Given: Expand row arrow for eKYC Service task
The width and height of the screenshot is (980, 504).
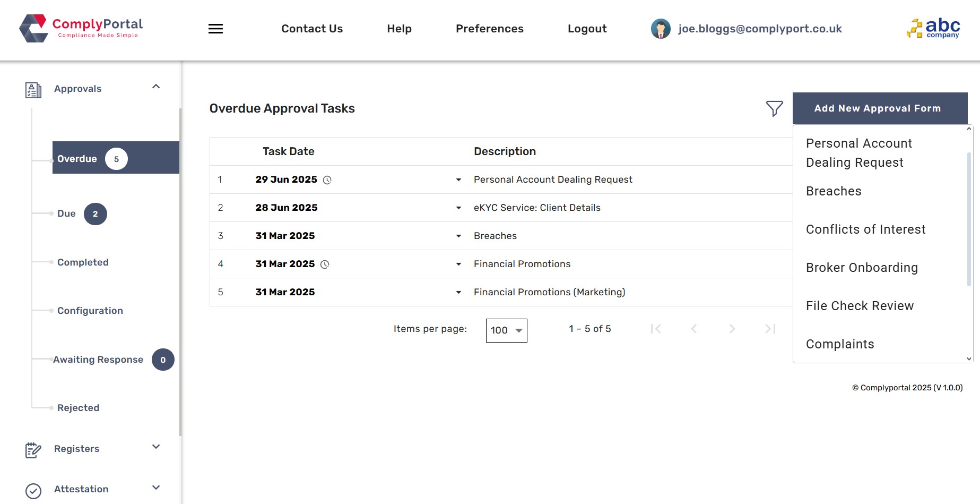Looking at the screenshot, I should [x=458, y=208].
